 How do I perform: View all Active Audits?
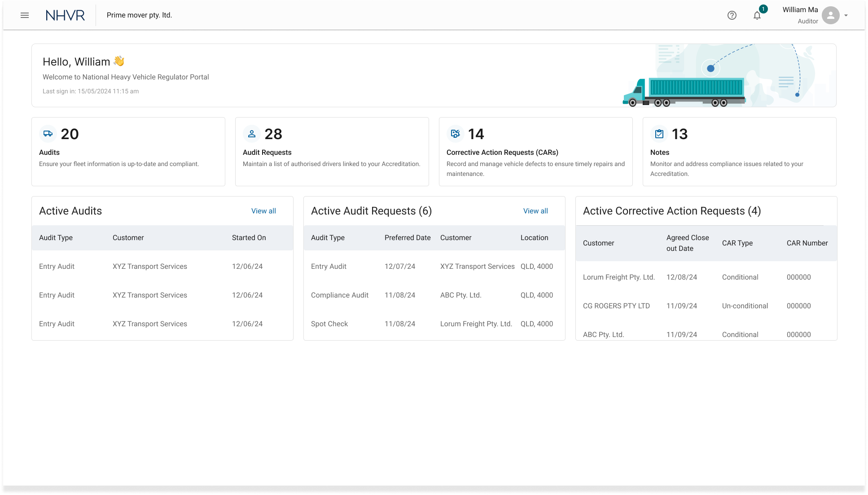(263, 211)
